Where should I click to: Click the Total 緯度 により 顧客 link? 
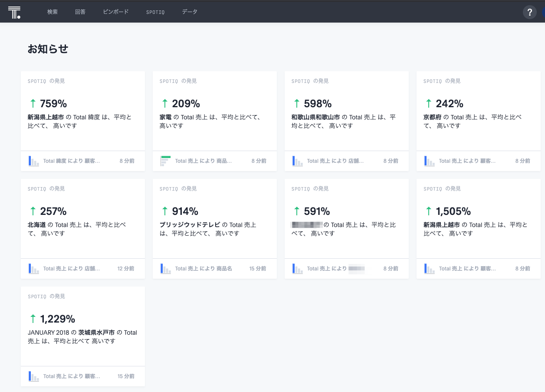click(72, 161)
